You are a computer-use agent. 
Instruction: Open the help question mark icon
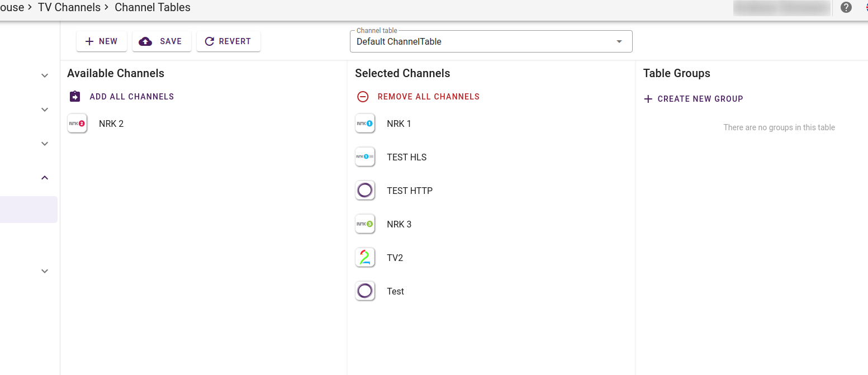pyautogui.click(x=846, y=7)
